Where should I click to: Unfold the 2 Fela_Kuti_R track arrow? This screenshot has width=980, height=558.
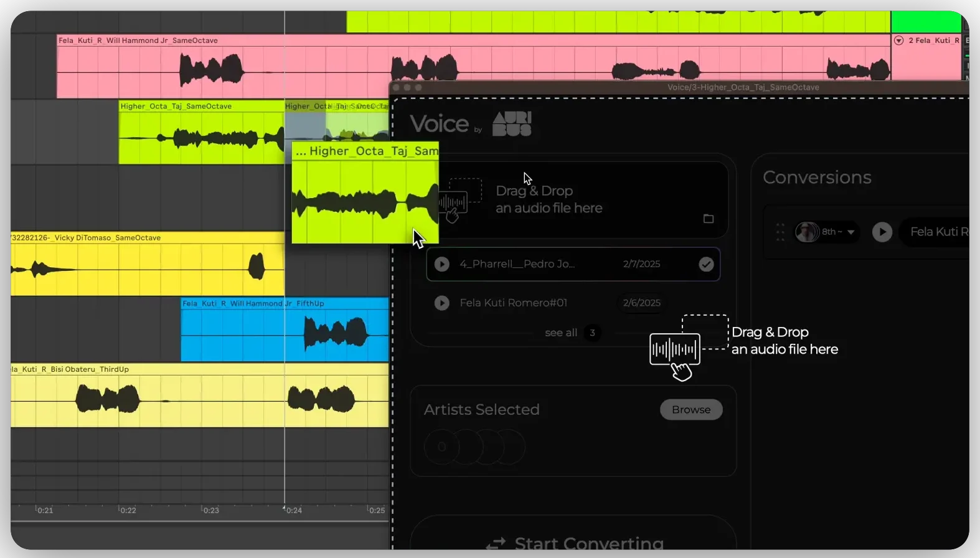[898, 40]
